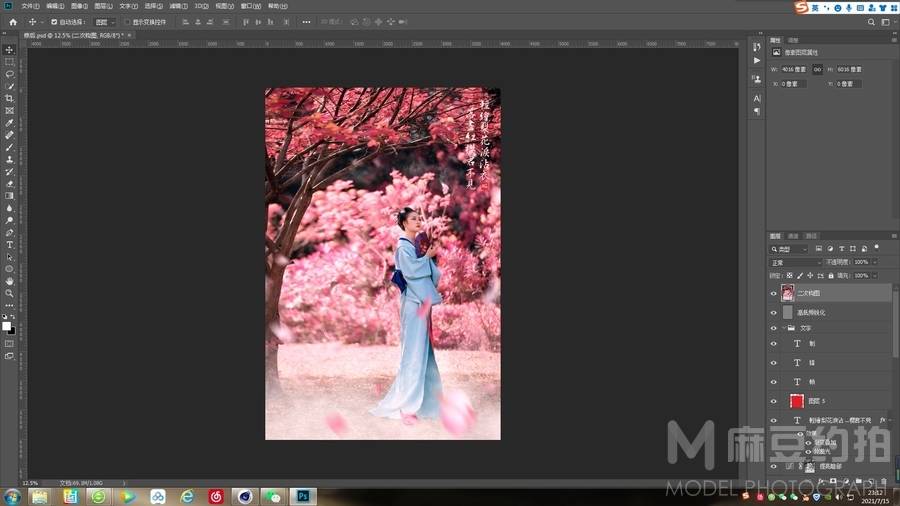Enable the 显示变换控件 checkbox
This screenshot has height=506, width=900.
tap(127, 22)
